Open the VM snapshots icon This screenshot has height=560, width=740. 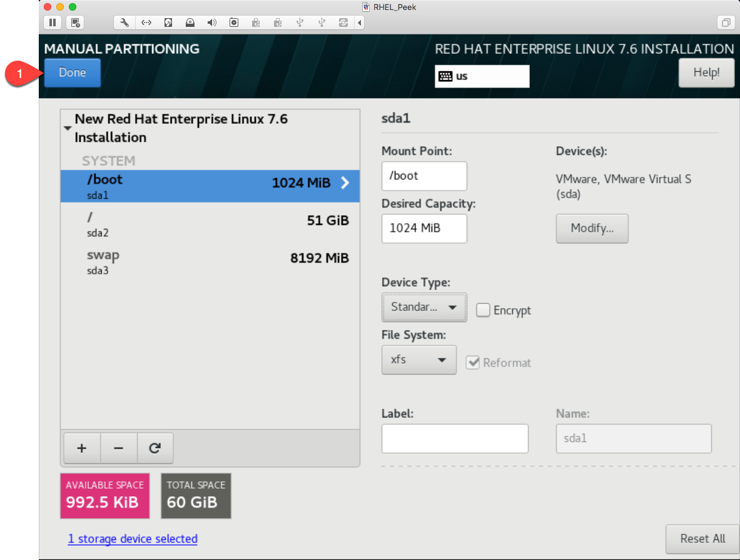click(x=75, y=22)
